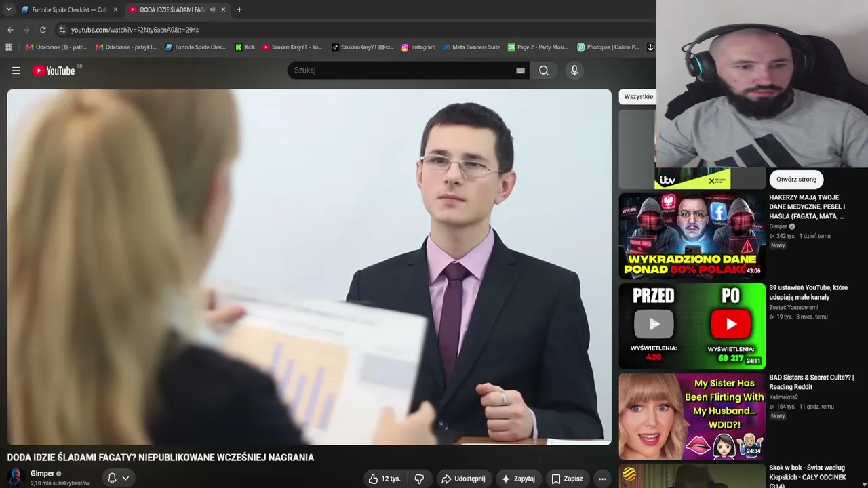Click the video title DODA IDZIE ŚLADAMI FAGATY

point(161,457)
